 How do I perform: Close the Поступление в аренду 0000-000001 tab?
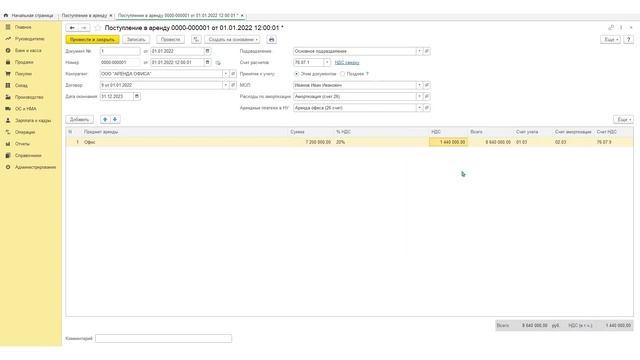click(242, 16)
